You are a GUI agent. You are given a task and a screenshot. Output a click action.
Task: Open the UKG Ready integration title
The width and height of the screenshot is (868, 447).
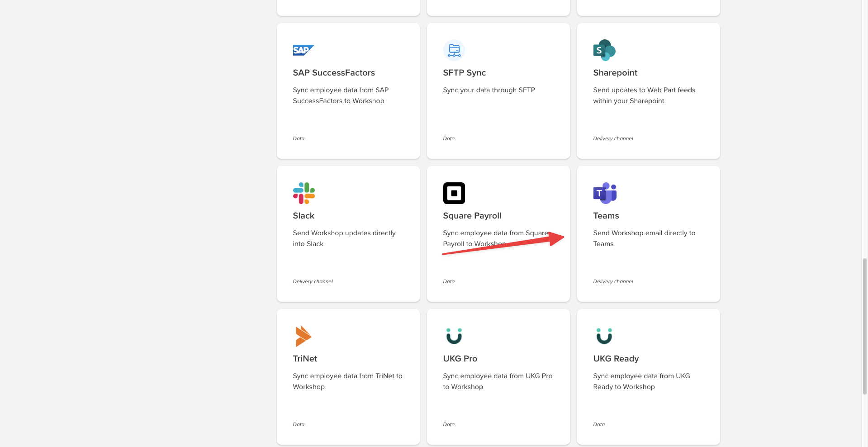[x=616, y=359]
